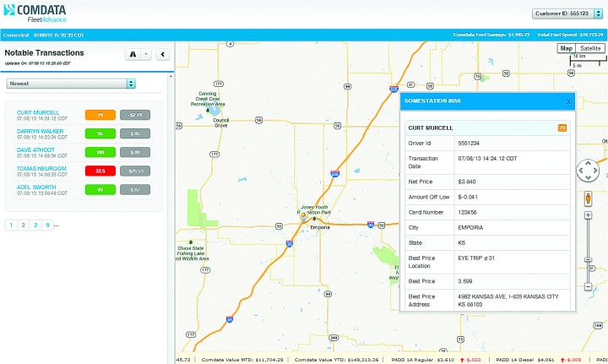
Task: Open TOMAS NEUROOM transaction
Action: (x=41, y=168)
